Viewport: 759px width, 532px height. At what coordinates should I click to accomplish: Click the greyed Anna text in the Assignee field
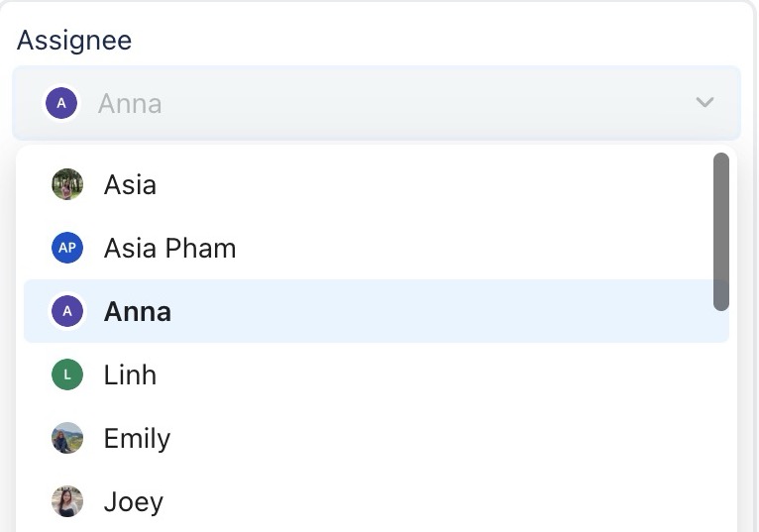[x=130, y=103]
